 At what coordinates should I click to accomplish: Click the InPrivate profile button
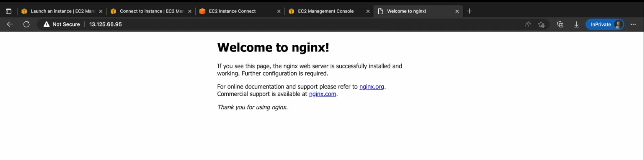point(605,24)
